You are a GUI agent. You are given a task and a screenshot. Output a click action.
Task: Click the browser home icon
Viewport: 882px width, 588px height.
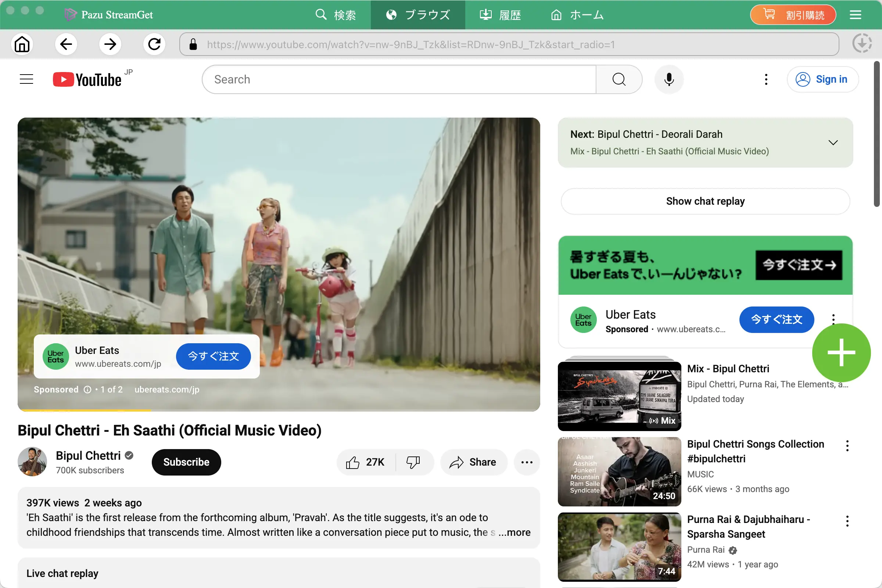(22, 44)
